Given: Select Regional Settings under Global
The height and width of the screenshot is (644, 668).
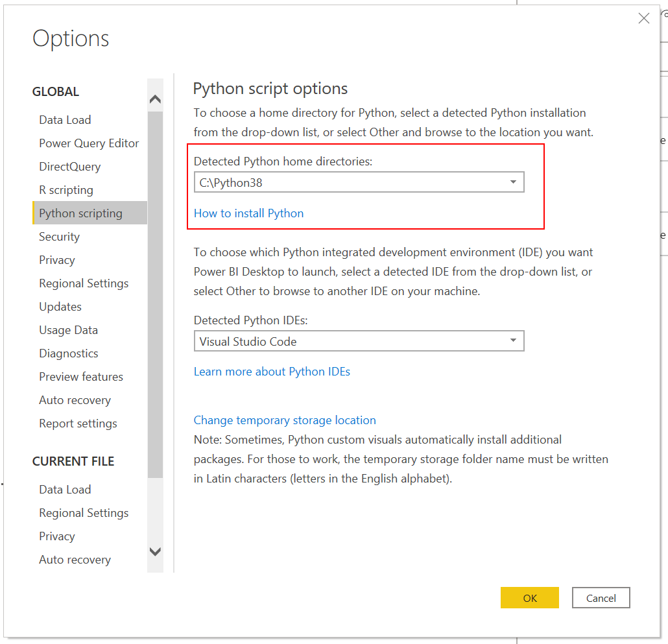Looking at the screenshot, I should click(84, 283).
